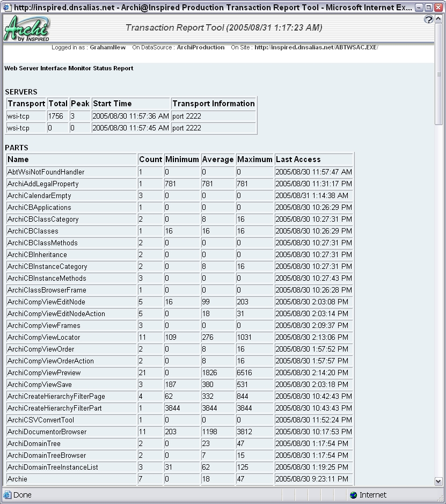Click the Last Access column header
The width and height of the screenshot is (446, 504).
298,159
